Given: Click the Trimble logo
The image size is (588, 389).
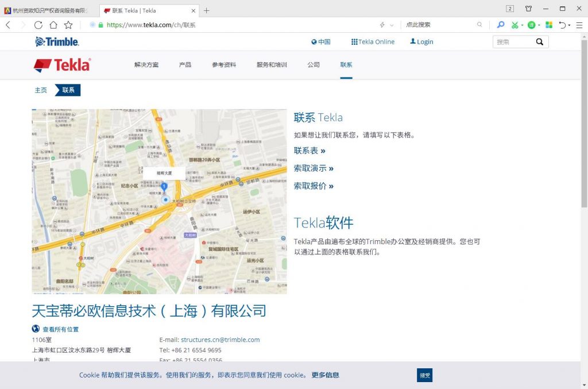Looking at the screenshot, I should point(57,41).
